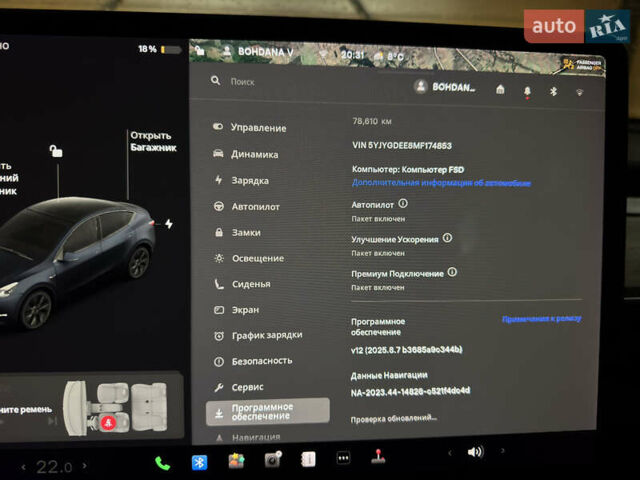The height and width of the screenshot is (480, 640).
Task: Open Освещение settings
Action: 249,258
